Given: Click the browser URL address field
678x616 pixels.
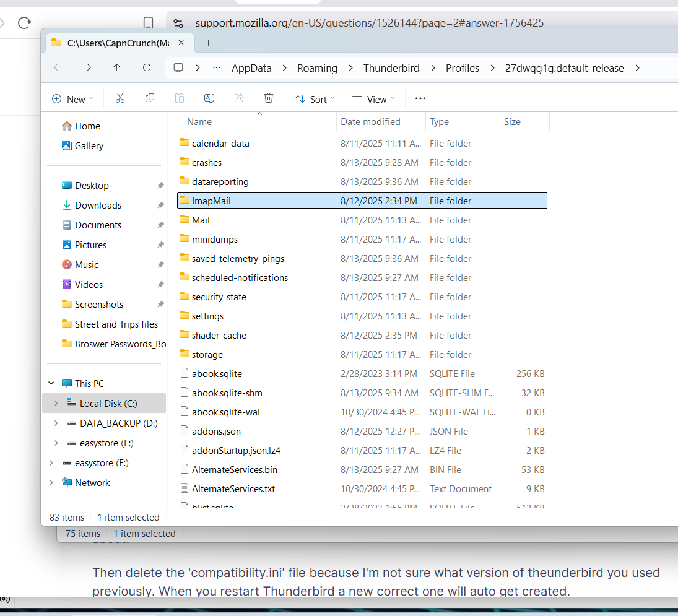Looking at the screenshot, I should 370,22.
